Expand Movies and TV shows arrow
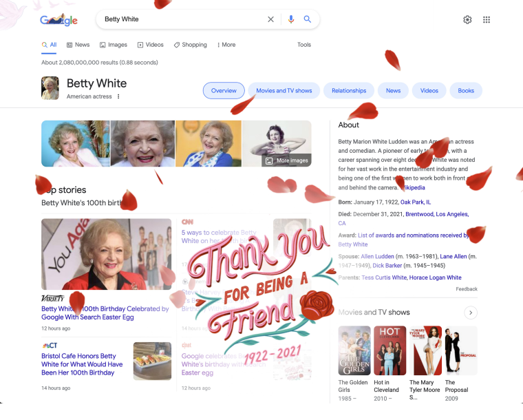This screenshot has width=523, height=420. (x=471, y=313)
